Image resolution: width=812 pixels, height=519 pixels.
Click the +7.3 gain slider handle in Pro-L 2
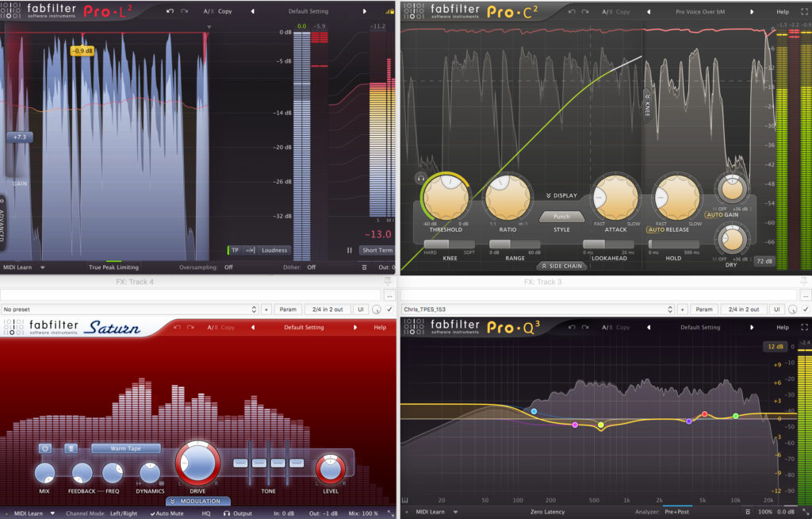click(20, 136)
